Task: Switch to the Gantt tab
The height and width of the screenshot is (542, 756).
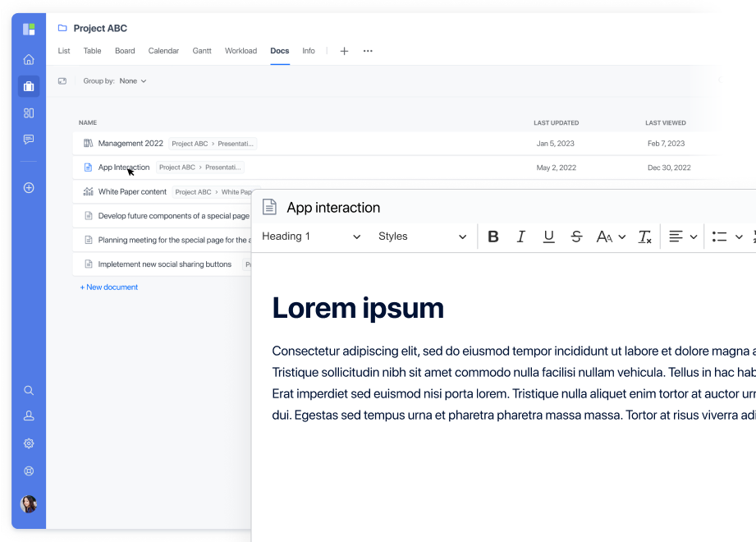Action: [x=202, y=51]
